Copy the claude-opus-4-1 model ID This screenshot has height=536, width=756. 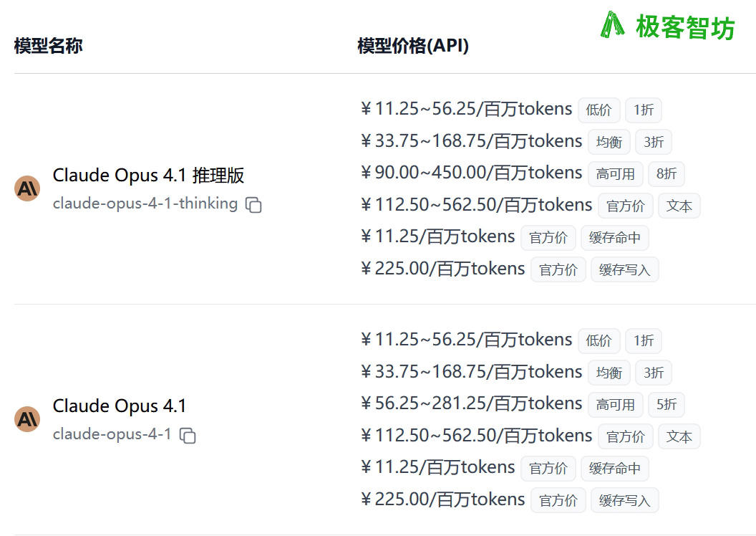(x=188, y=435)
